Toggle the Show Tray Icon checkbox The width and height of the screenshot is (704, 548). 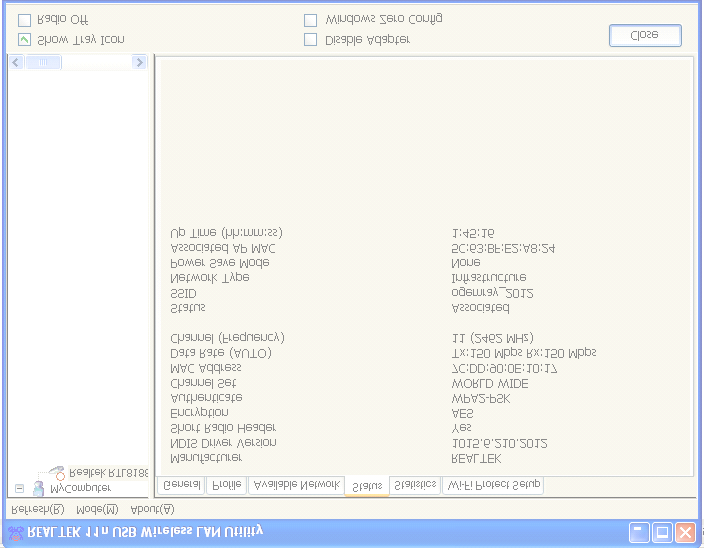(x=24, y=39)
